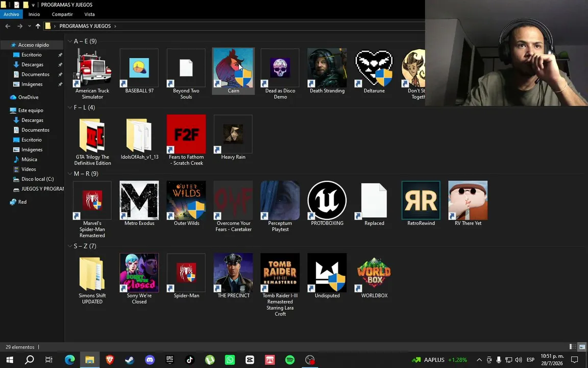Select the Sorry We're Closed shortcut
588x368 pixels.
tap(139, 279)
